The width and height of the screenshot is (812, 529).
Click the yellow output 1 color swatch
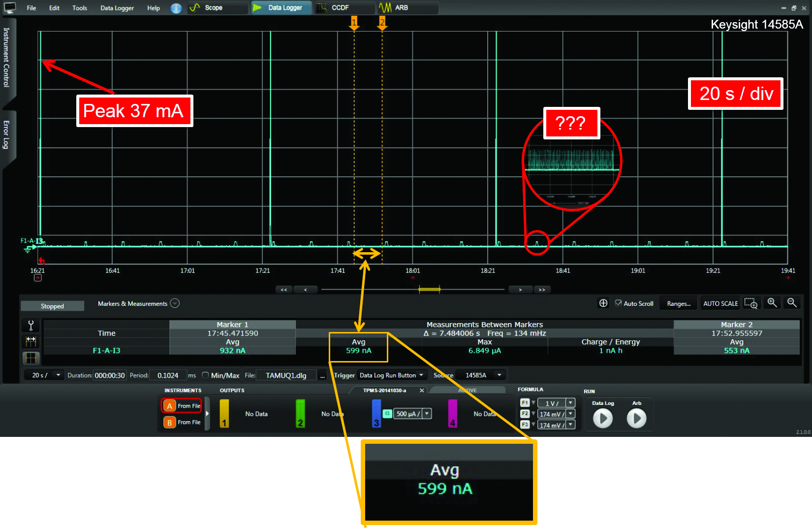[224, 413]
